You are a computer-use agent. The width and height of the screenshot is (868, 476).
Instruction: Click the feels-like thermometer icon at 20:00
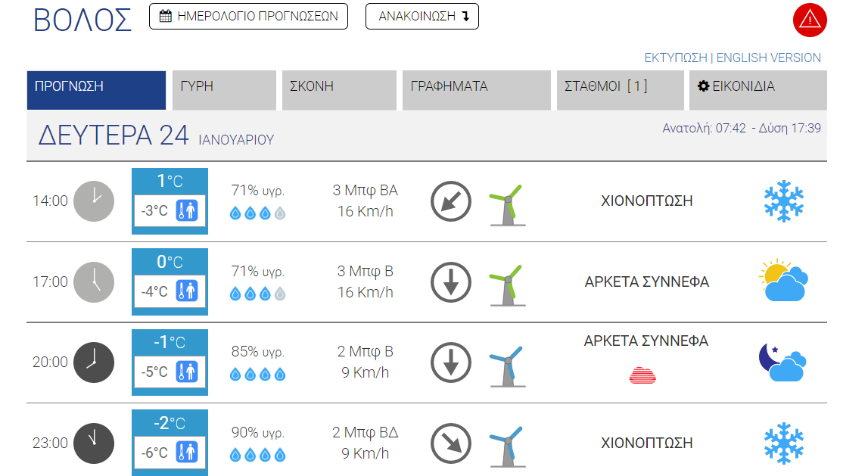coord(187,372)
